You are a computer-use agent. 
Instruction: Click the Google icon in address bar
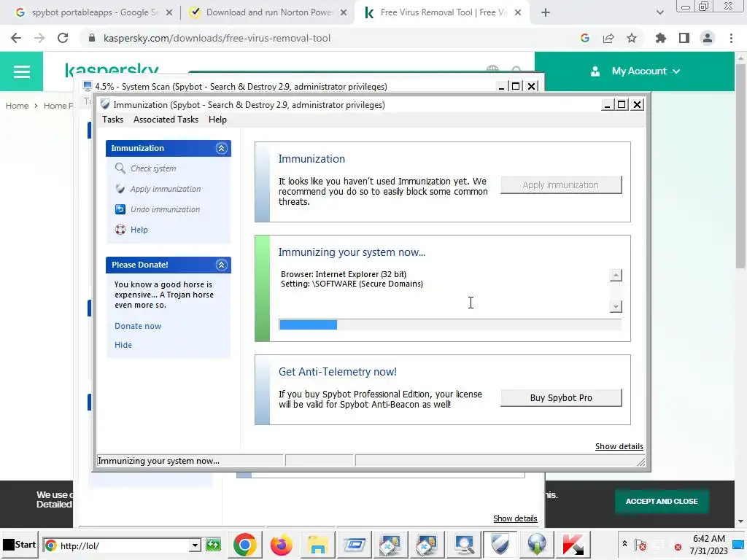[585, 38]
